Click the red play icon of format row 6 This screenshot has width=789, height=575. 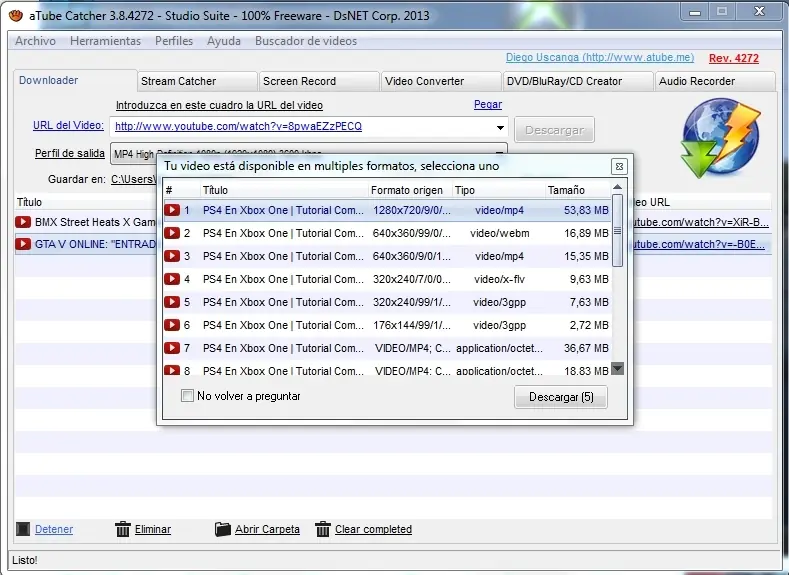coord(172,325)
